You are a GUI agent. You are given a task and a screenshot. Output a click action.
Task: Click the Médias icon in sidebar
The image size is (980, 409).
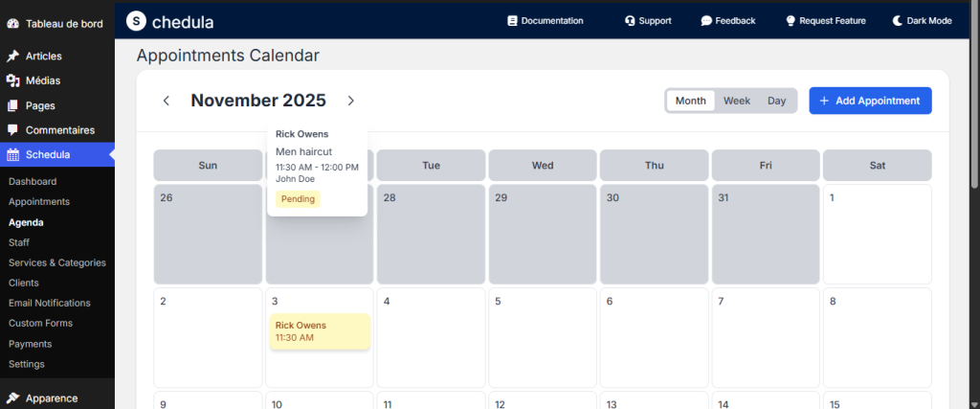13,81
